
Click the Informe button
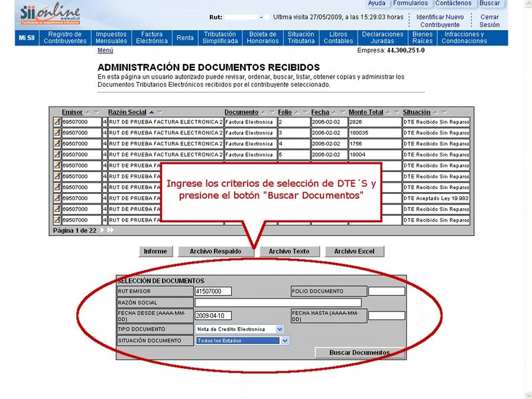coord(155,251)
